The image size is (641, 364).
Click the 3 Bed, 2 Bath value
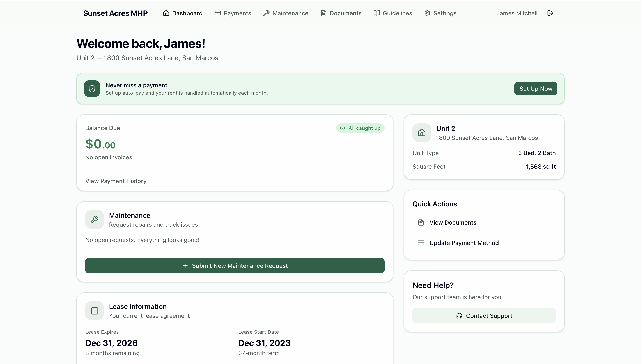pyautogui.click(x=537, y=153)
